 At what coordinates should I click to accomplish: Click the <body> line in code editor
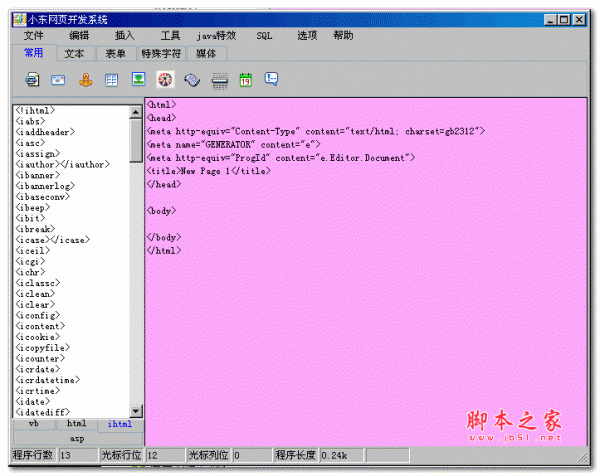tap(162, 211)
